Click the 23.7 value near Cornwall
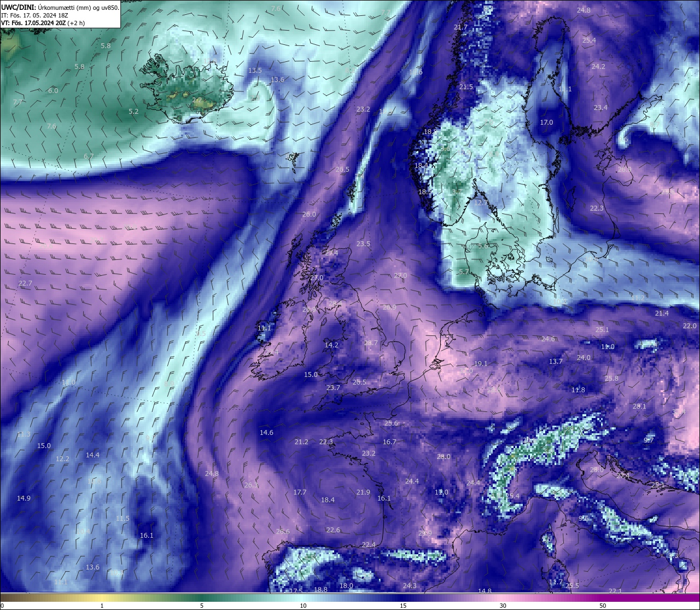700x610 pixels. (333, 388)
